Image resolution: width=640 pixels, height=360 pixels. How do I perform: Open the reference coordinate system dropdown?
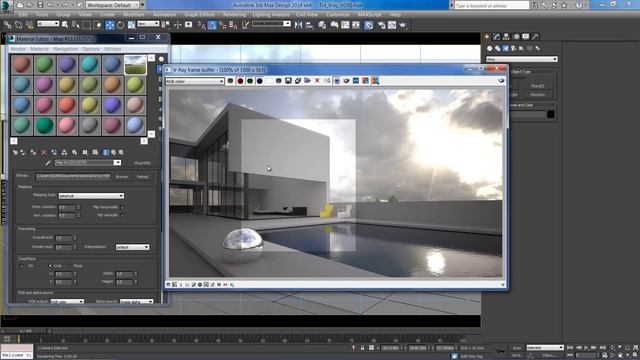pos(148,24)
